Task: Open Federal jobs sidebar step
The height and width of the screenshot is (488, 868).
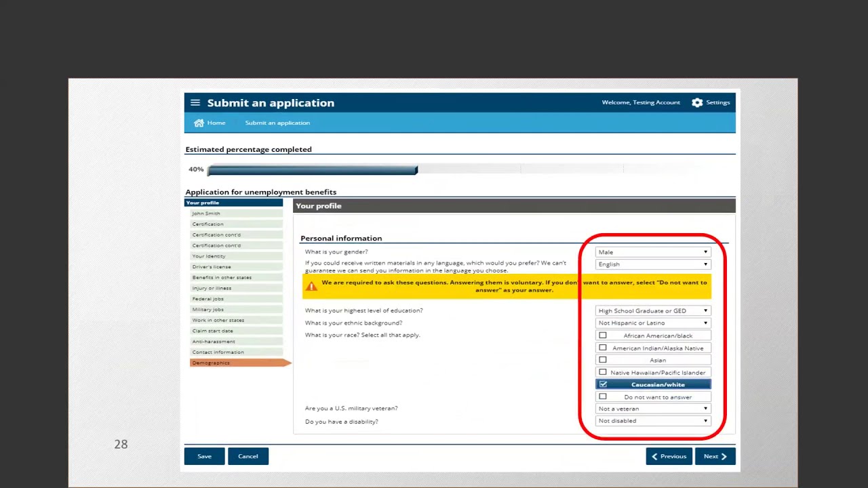Action: tap(236, 299)
